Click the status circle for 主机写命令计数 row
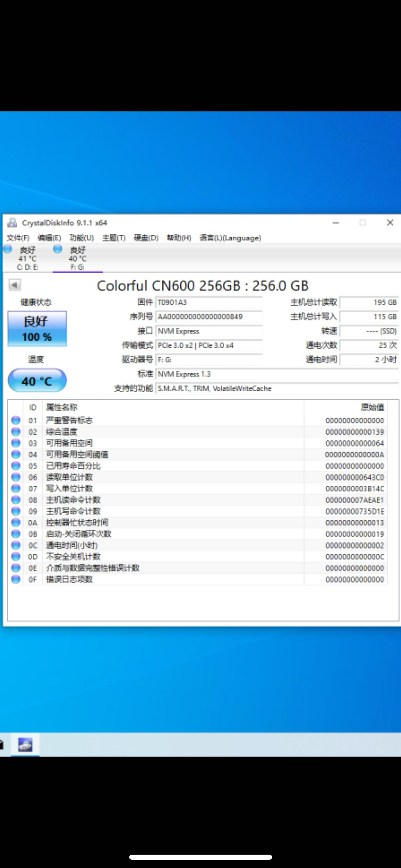This screenshot has width=401, height=868. click(16, 511)
